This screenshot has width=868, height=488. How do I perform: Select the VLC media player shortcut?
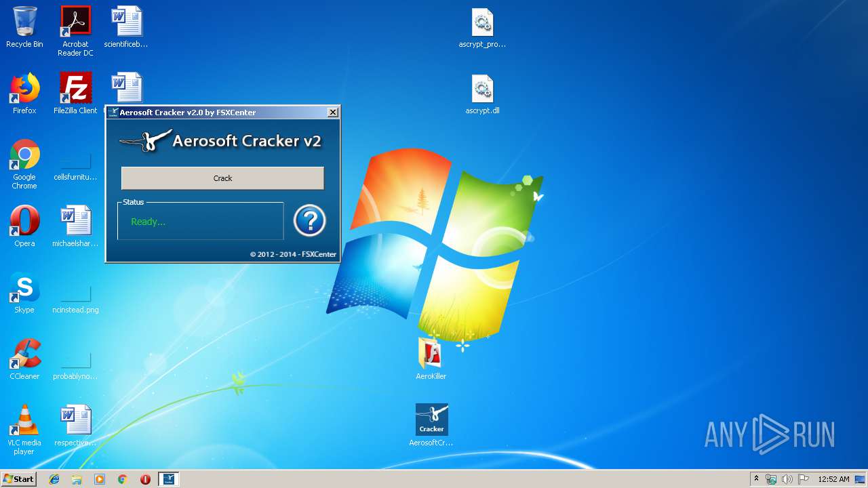(x=24, y=430)
